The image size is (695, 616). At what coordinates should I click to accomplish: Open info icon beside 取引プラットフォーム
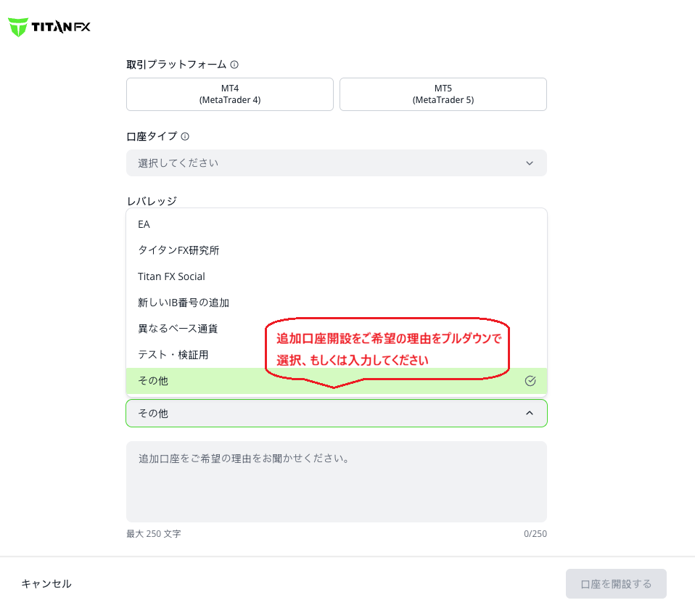pyautogui.click(x=234, y=65)
